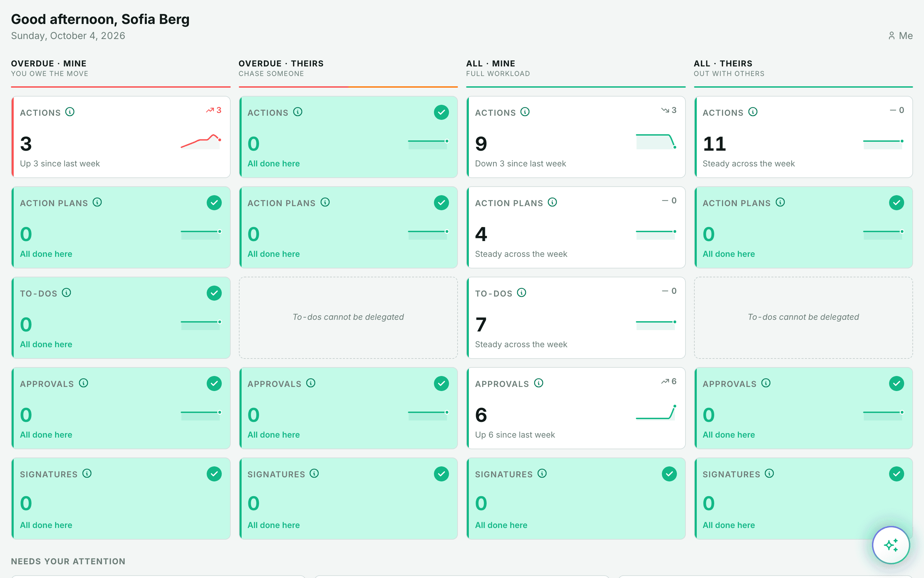Screen dimensions: 924x578
Task: Show info for Overdue Theirs Action Plans
Action: [325, 202]
